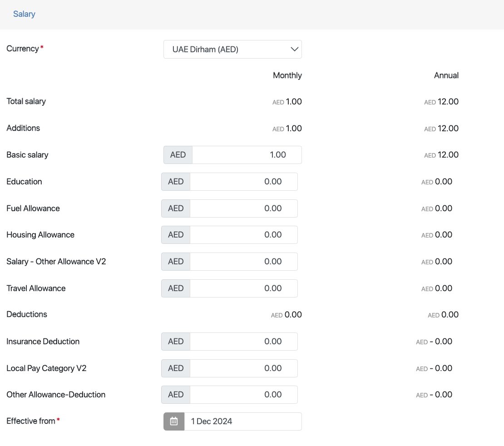The width and height of the screenshot is (504, 446).
Task: Click the Additions monthly total value
Action: (293, 129)
